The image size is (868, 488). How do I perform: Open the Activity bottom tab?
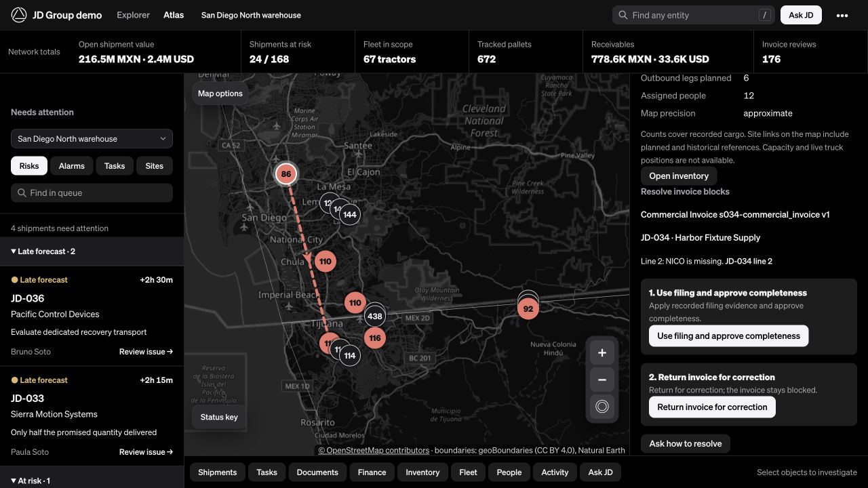(x=555, y=472)
